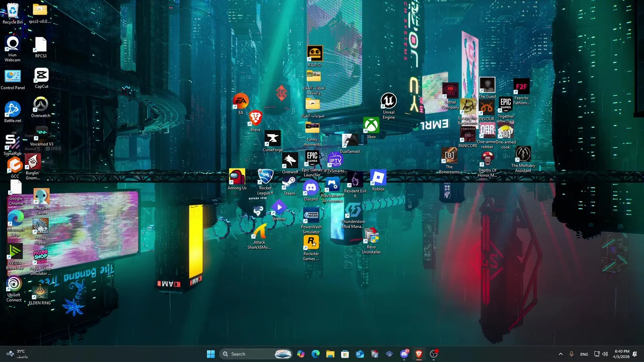
Task: Select the Rocket League desktop icon
Action: [265, 183]
